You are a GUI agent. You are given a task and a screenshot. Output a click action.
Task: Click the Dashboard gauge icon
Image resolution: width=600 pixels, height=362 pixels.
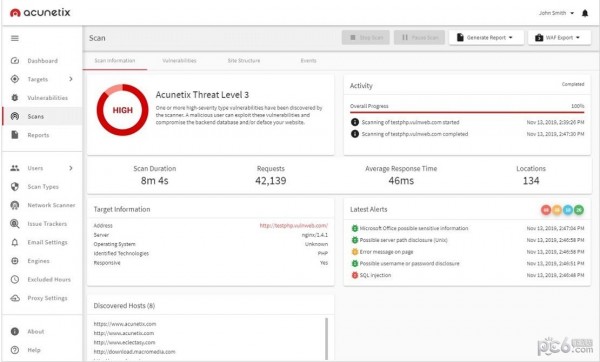[x=15, y=60]
